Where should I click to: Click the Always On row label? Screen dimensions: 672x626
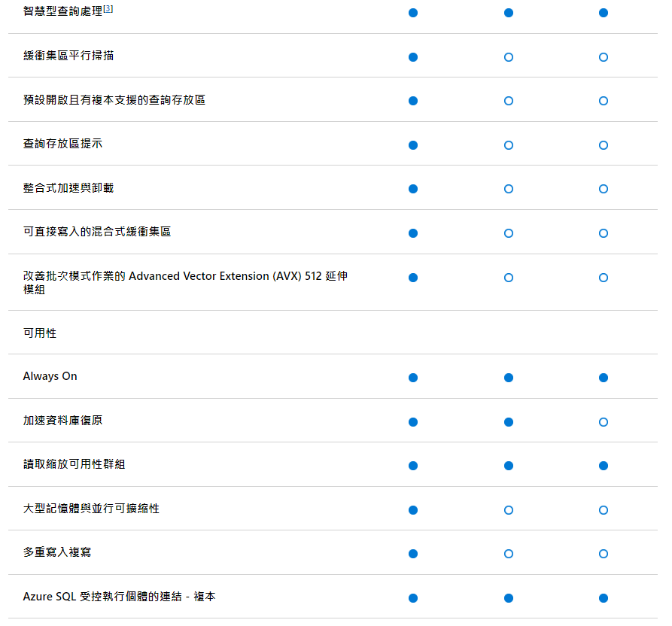50,376
